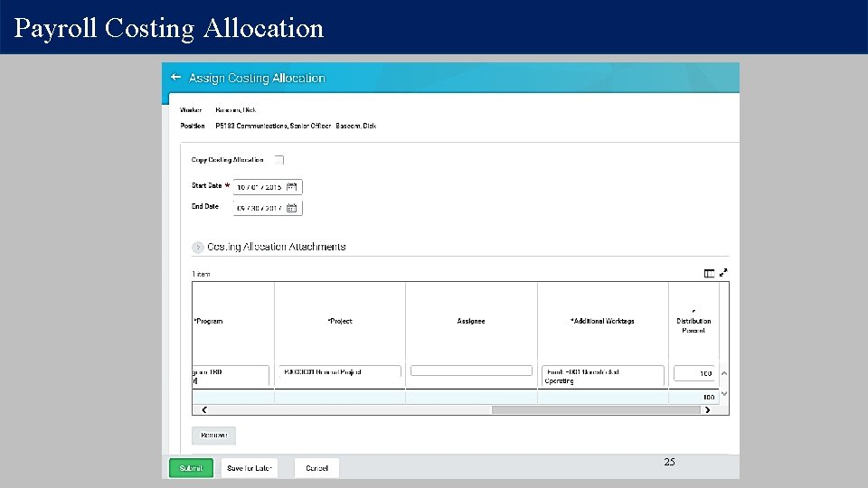Toggle fullscreen view of the table
The height and width of the screenshot is (488, 868).
[723, 273]
